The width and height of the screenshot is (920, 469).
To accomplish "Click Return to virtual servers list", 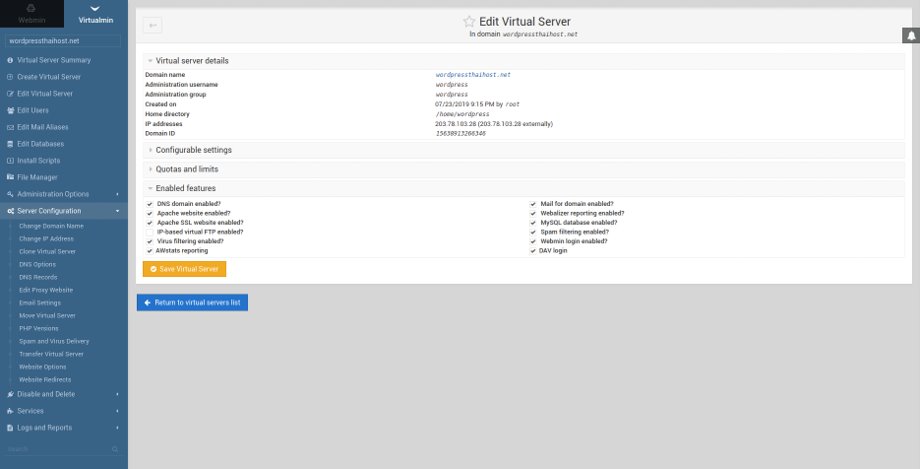I will click(x=192, y=302).
